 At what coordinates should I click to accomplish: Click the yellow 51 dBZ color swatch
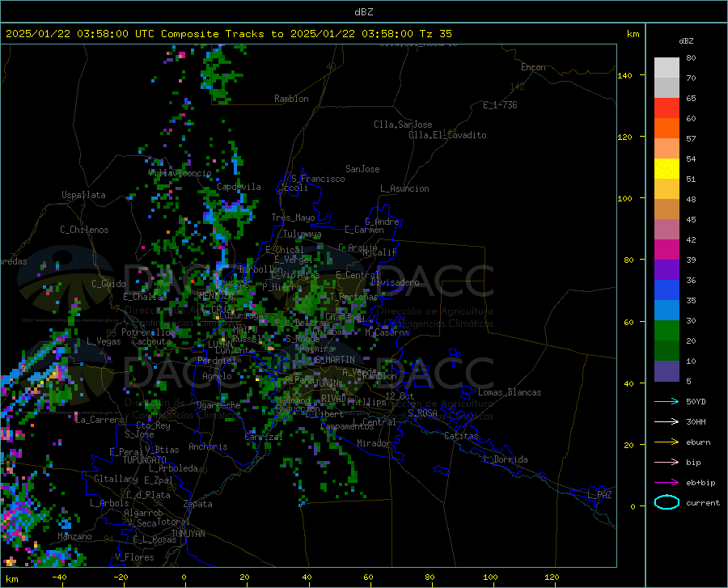pyautogui.click(x=667, y=169)
